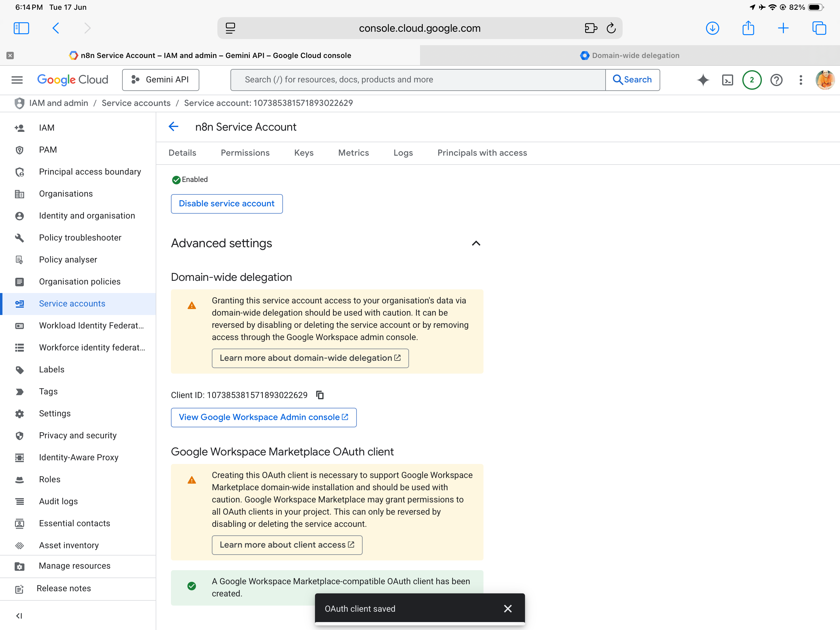Open View Google Workspace Admin console
Viewport: 840px width, 630px height.
(263, 417)
